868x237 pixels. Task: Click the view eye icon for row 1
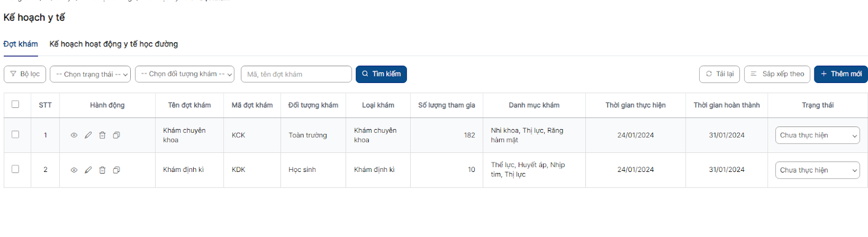[x=74, y=135]
